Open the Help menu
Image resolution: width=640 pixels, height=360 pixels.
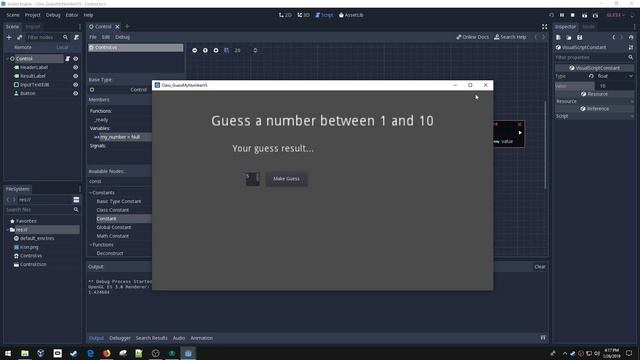pyautogui.click(x=88, y=15)
